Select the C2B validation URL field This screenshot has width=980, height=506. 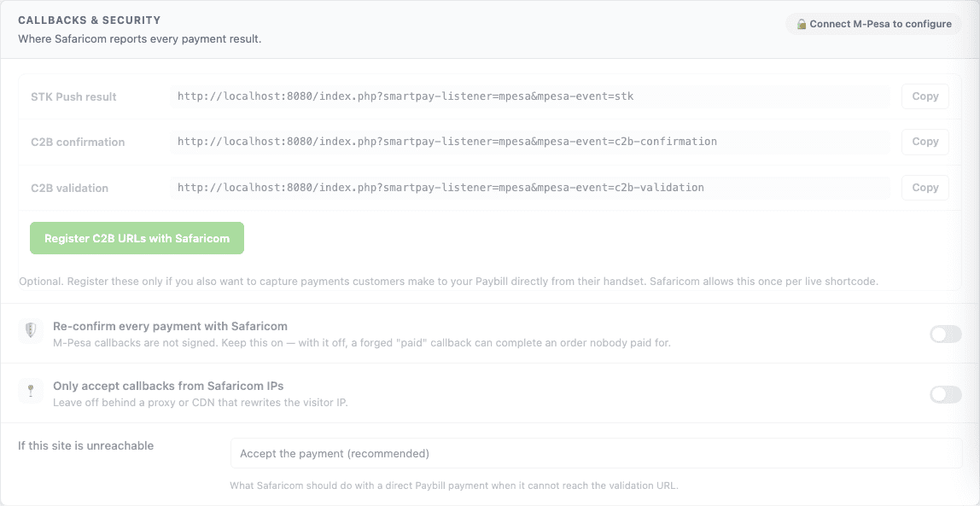click(x=530, y=188)
